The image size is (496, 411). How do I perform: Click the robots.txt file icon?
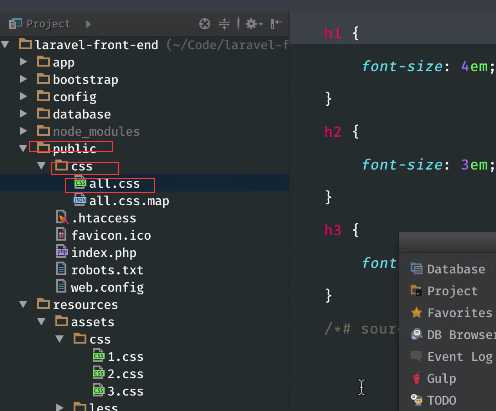[x=61, y=269]
